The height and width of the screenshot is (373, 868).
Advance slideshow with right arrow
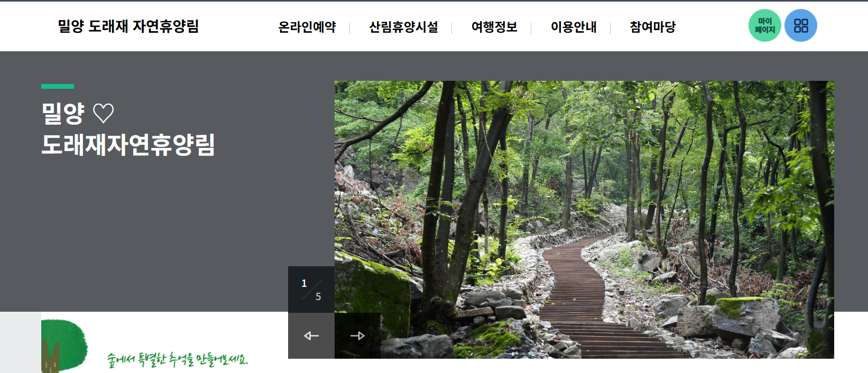[x=357, y=335]
